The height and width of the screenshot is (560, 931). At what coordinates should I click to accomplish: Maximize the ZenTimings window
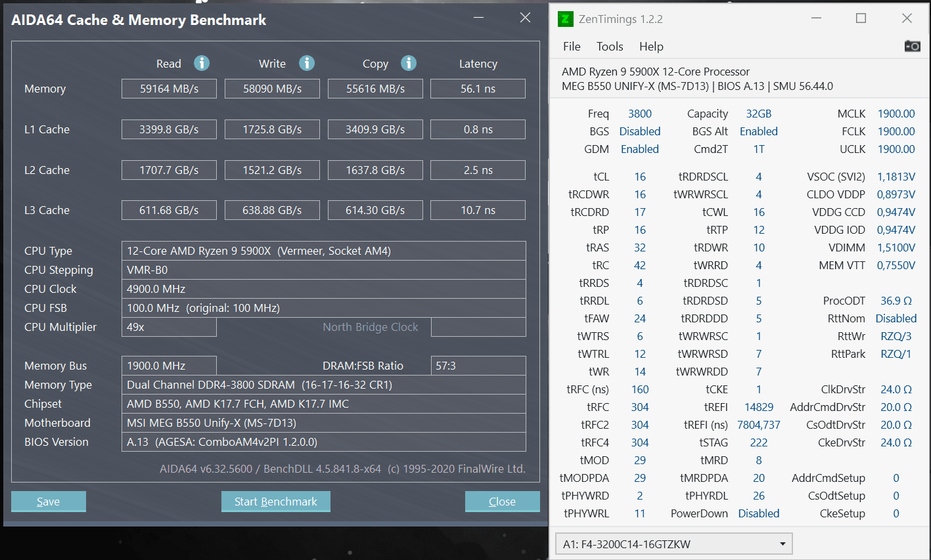coord(861,18)
